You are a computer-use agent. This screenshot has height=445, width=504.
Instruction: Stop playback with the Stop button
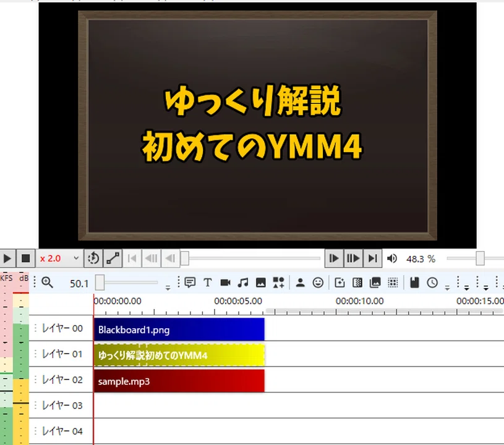[25, 258]
